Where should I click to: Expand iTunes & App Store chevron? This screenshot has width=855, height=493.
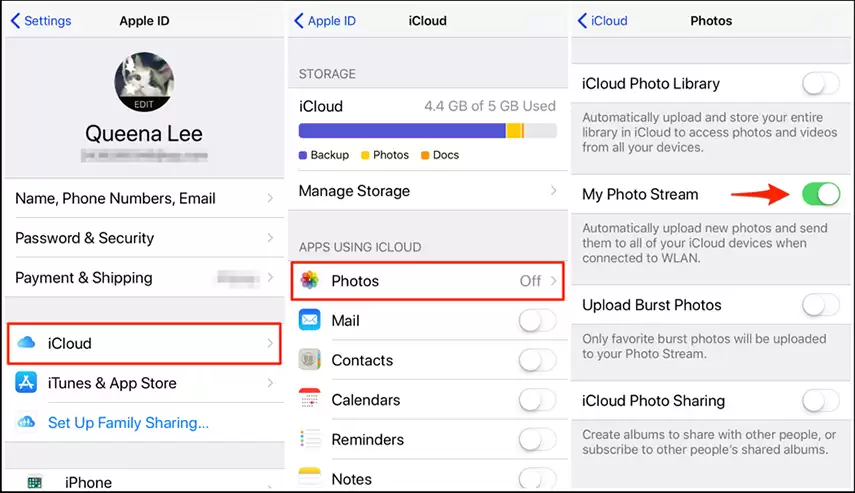tap(270, 383)
